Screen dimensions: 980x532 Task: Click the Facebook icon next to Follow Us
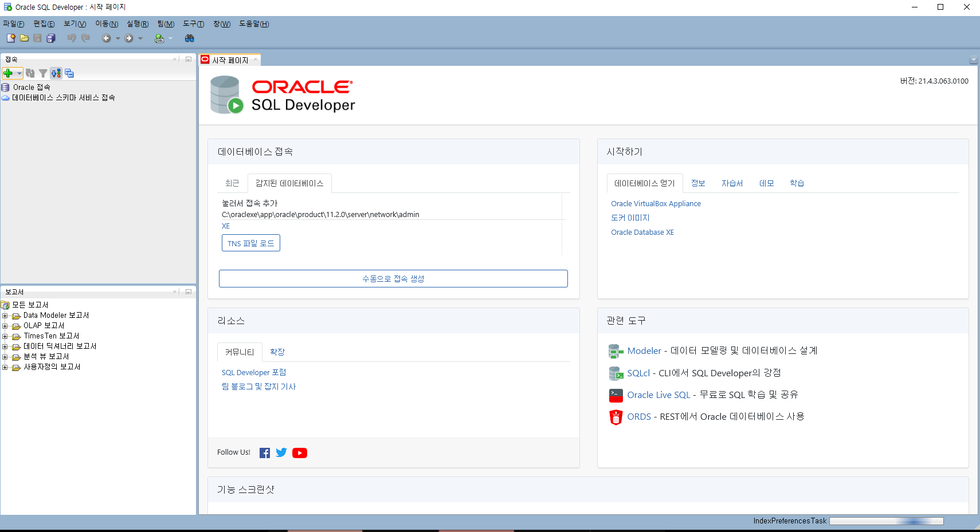click(265, 453)
